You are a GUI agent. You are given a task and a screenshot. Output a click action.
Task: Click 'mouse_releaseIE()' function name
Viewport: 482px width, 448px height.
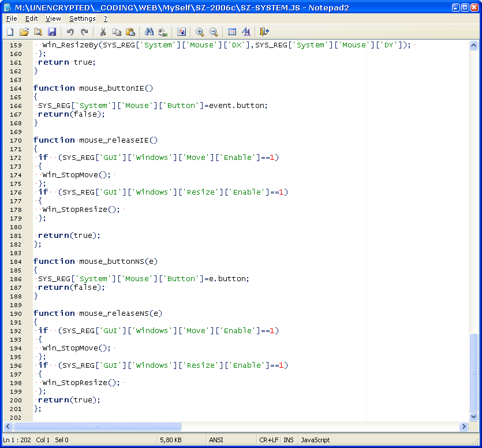(x=118, y=140)
